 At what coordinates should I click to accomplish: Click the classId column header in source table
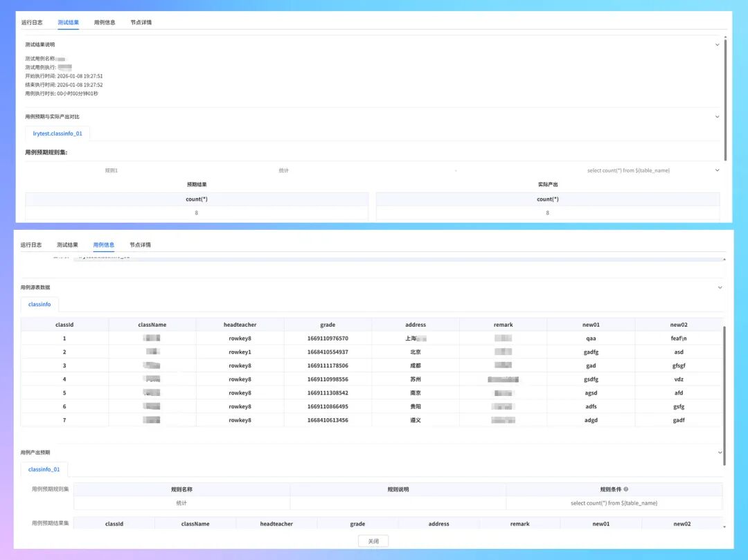(64, 325)
